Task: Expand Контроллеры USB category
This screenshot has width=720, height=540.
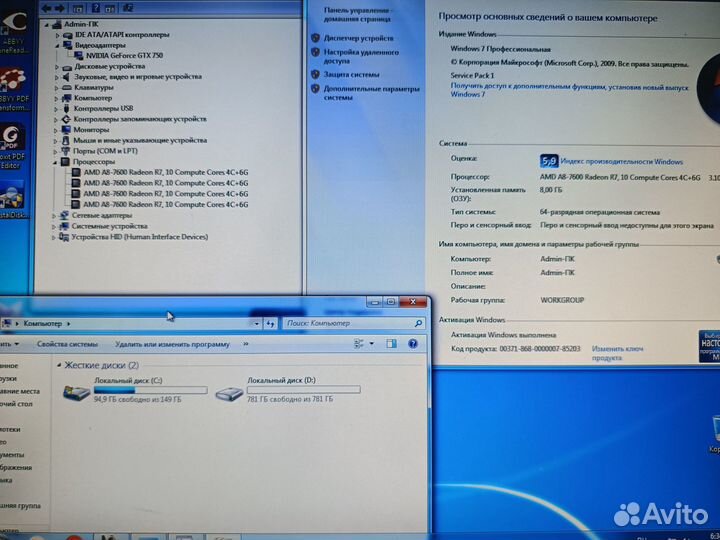Action: (x=56, y=109)
